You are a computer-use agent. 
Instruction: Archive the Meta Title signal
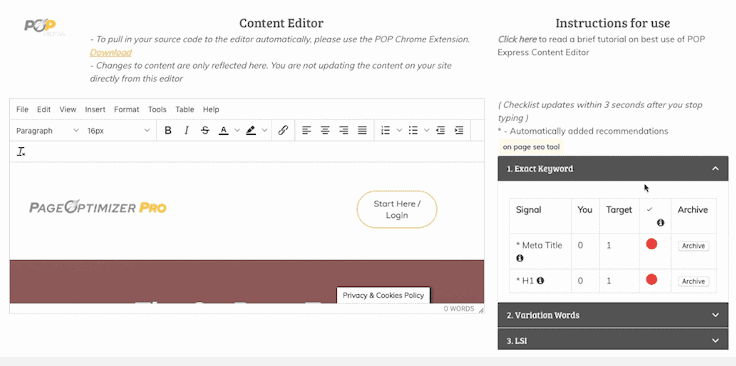(693, 246)
